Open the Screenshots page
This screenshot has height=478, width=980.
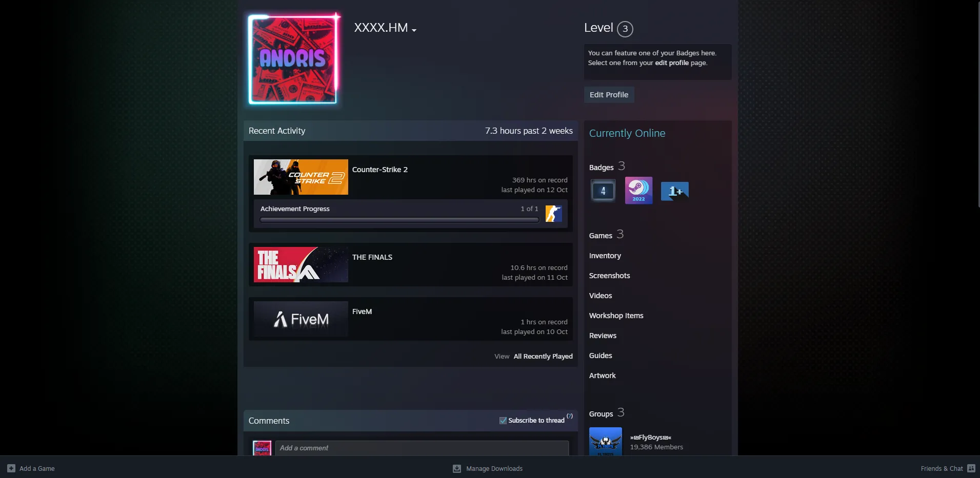[610, 276]
